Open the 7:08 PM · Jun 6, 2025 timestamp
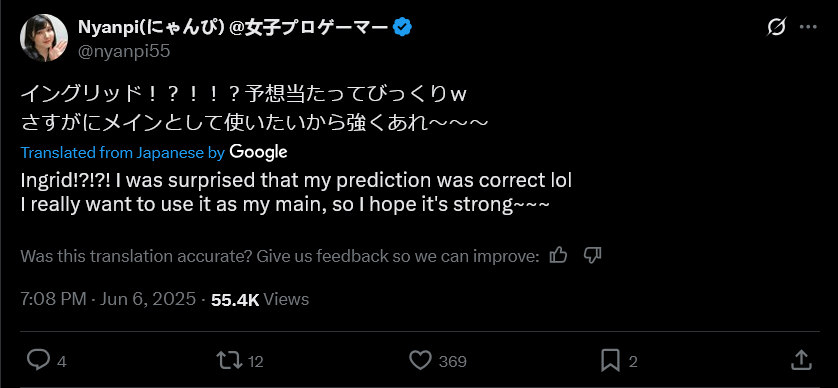838x388 pixels. coord(108,299)
